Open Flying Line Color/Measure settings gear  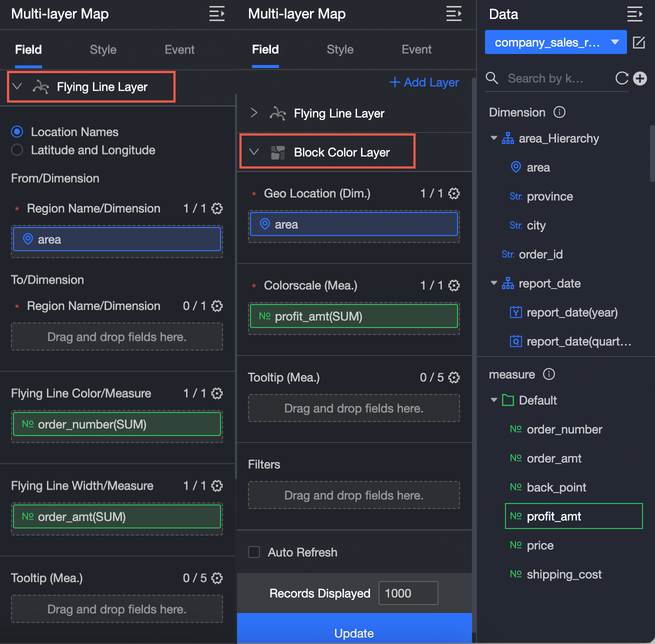217,393
